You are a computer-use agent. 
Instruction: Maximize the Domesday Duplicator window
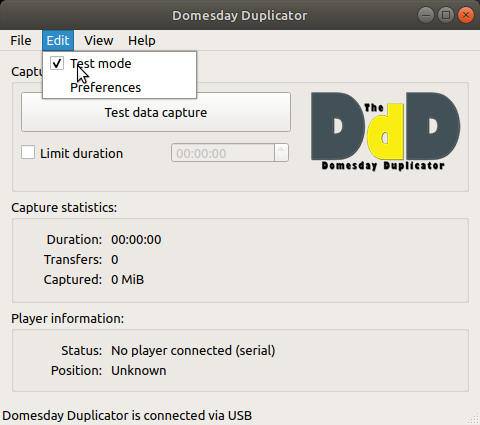pyautogui.click(x=446, y=15)
